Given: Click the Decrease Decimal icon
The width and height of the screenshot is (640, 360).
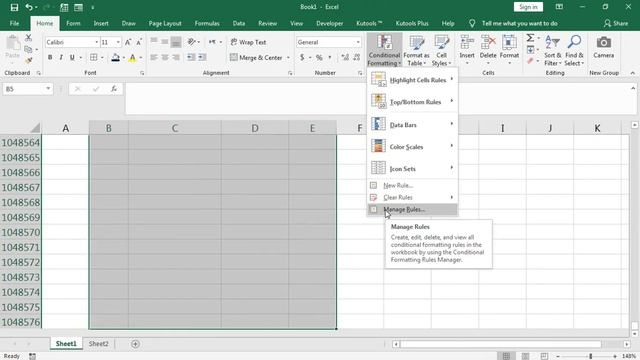Looking at the screenshot, I should (x=357, y=58).
